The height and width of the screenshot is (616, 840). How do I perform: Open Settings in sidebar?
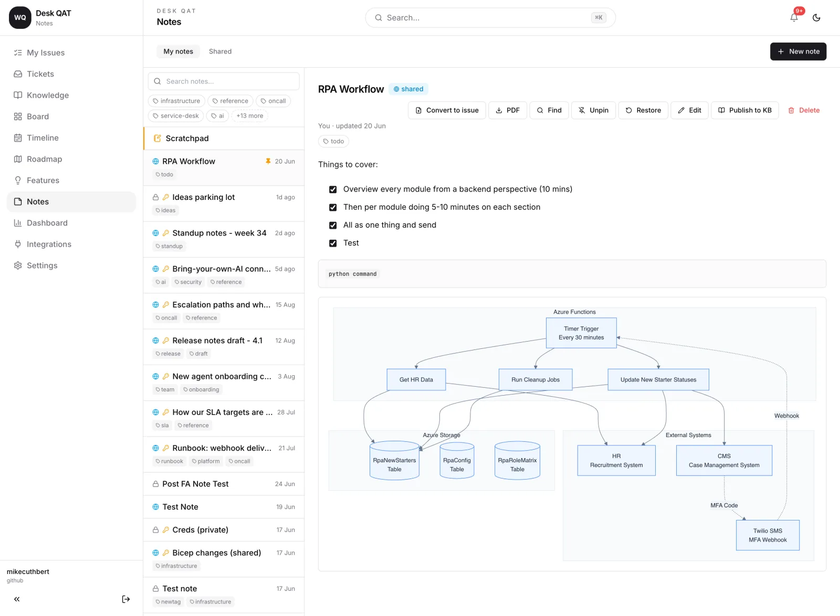71,265
